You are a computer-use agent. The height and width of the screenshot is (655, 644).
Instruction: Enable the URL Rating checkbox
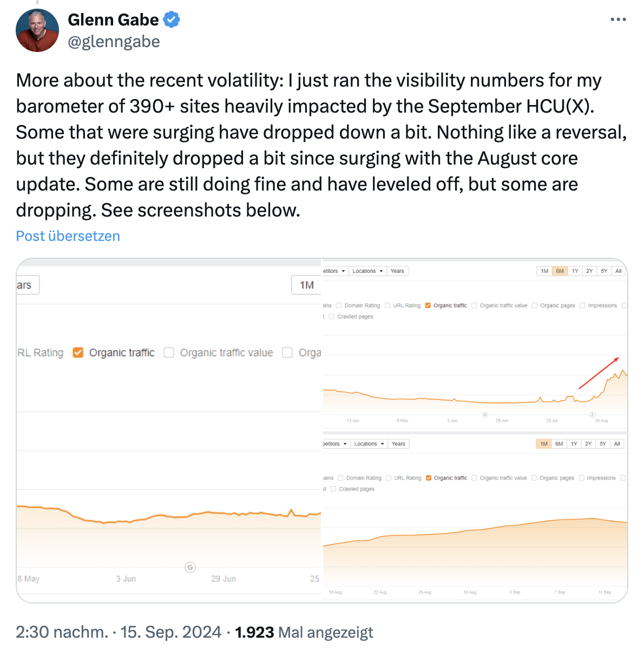[x=387, y=305]
